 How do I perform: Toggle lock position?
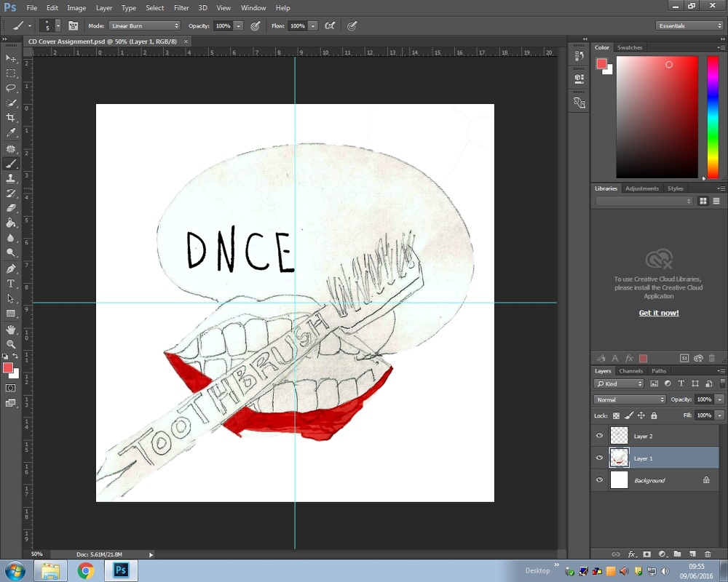pos(641,416)
